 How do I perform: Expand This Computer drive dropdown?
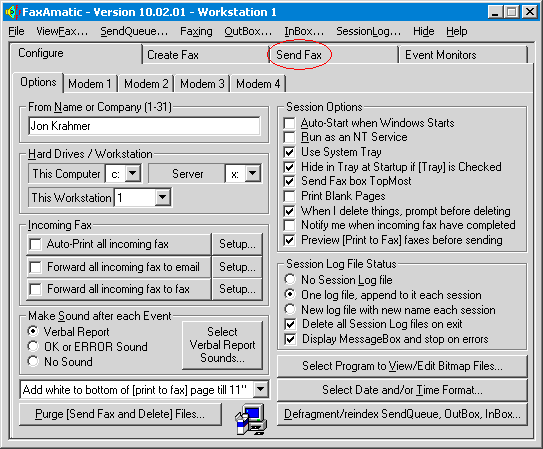click(133, 173)
